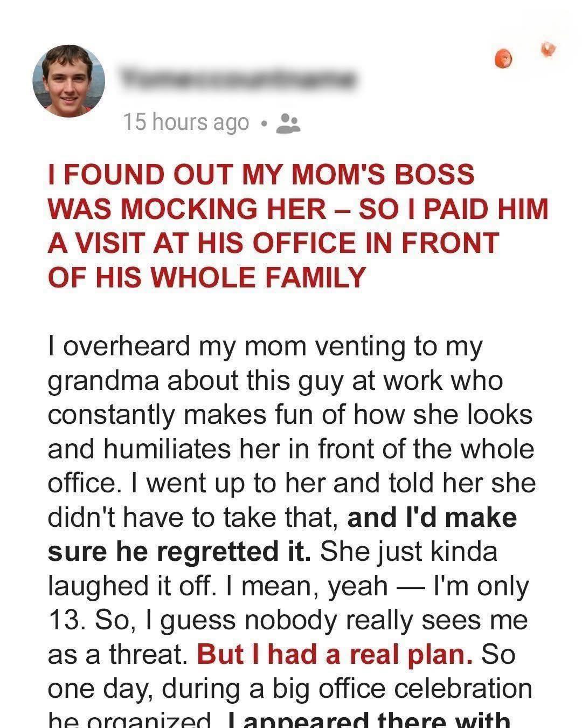Viewport: 582px width, 728px height.
Task: Click the line starting "13. So, I guess nobody"
Action: 287,620
